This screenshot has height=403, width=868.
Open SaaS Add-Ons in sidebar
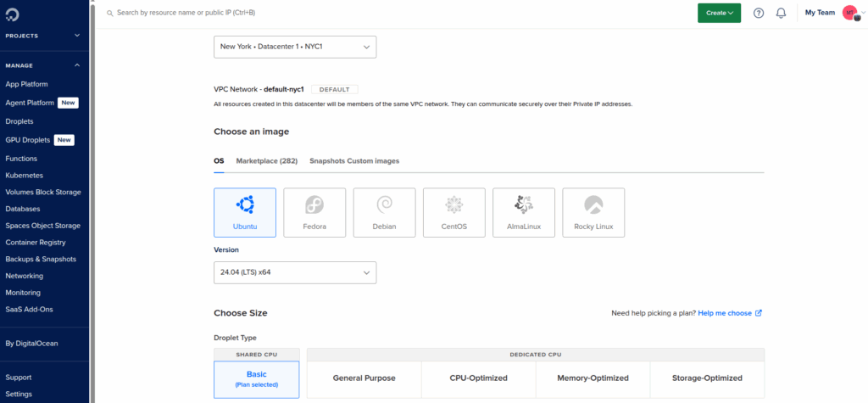point(30,310)
